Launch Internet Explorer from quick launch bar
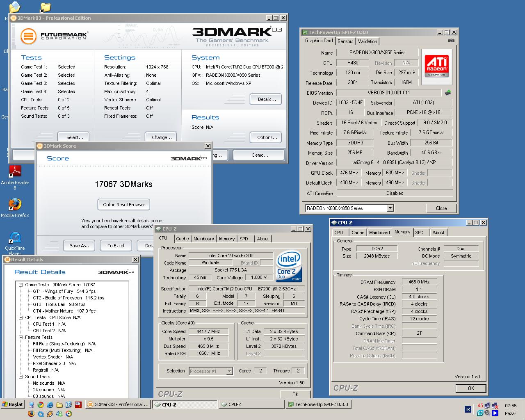Viewport: 525px width, 420px height. pyautogui.click(x=50, y=404)
